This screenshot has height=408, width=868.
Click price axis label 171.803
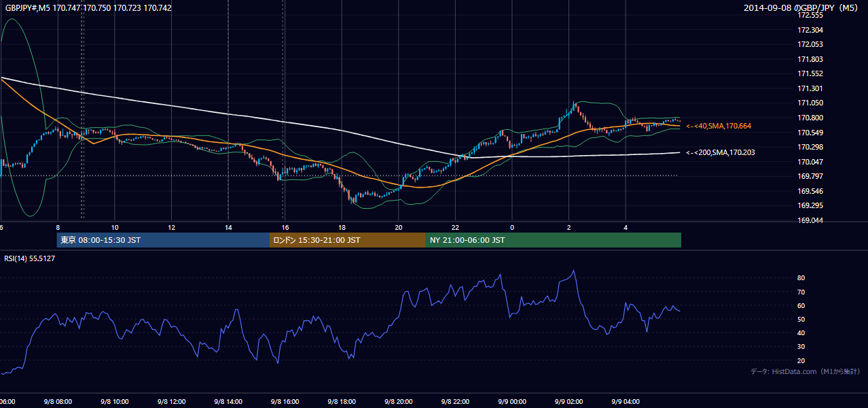tap(810, 59)
